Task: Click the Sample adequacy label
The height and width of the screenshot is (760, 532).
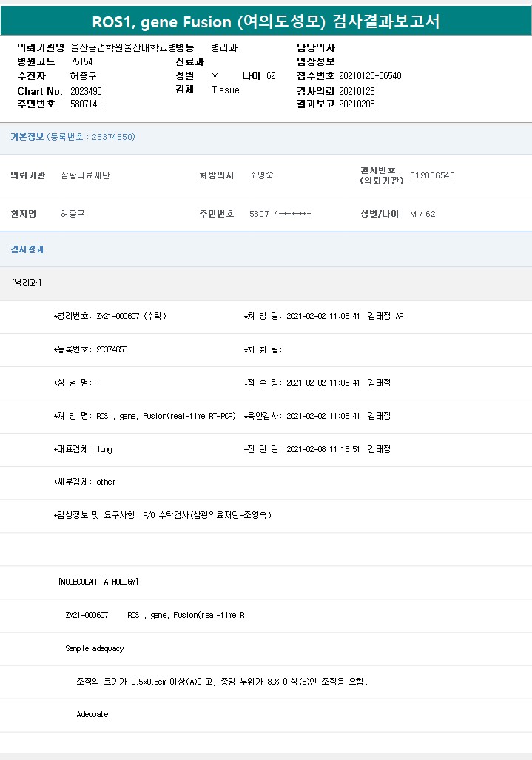Action: [95, 648]
